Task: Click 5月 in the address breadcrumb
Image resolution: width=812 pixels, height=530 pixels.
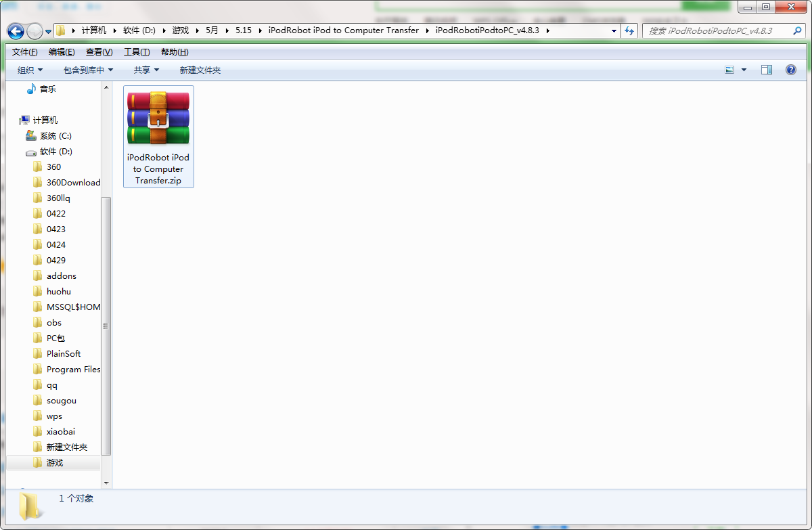Action: click(x=212, y=30)
